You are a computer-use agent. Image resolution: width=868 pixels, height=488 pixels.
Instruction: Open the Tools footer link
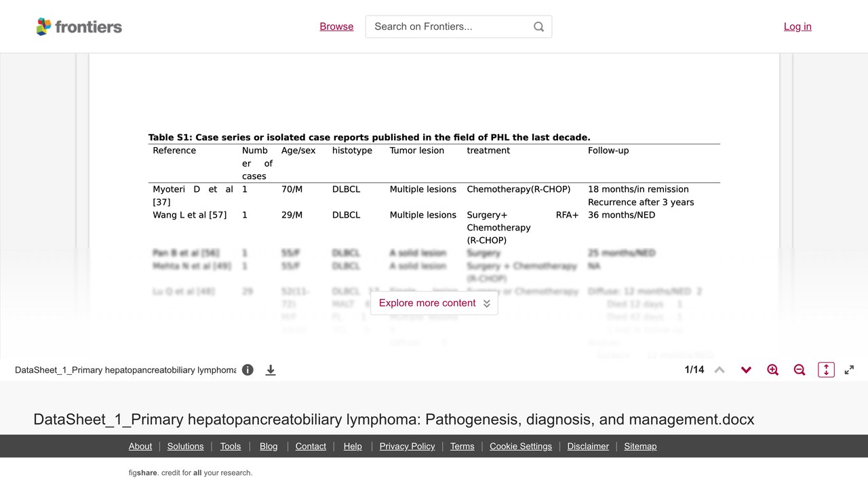coord(231,446)
